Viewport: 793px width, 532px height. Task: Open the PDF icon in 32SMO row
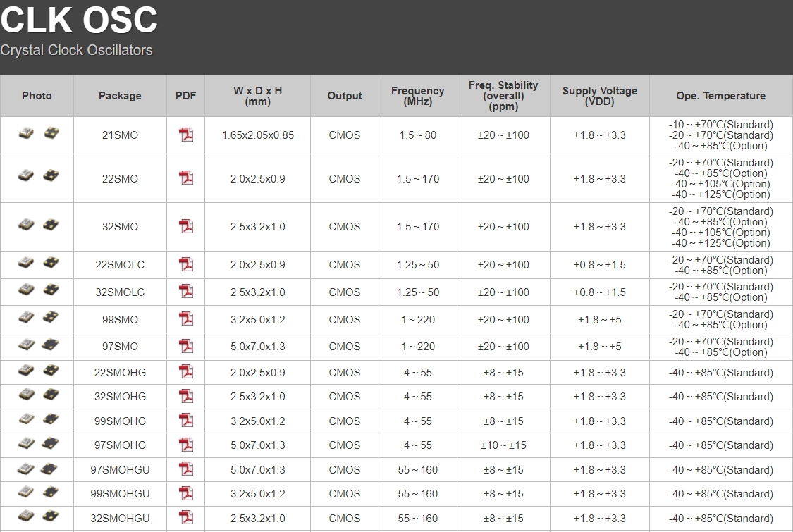(186, 226)
